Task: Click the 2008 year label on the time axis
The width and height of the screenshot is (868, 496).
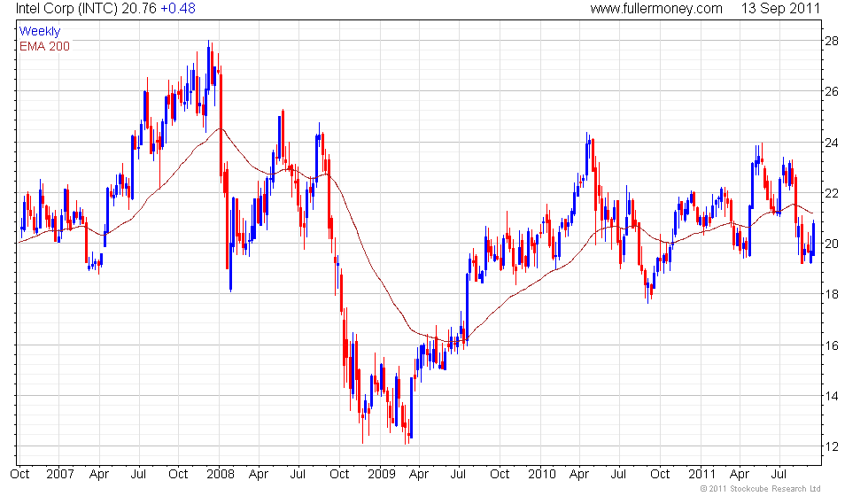Action: pos(220,475)
